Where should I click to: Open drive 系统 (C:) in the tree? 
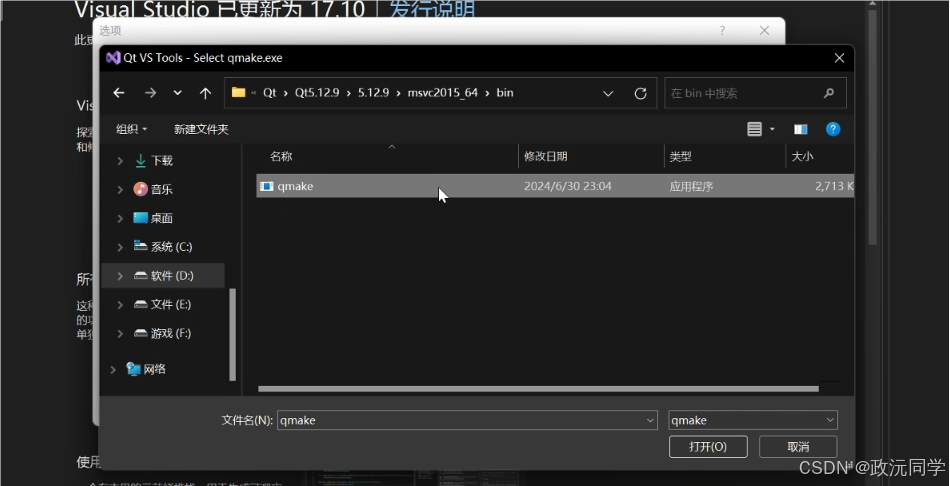(x=171, y=247)
